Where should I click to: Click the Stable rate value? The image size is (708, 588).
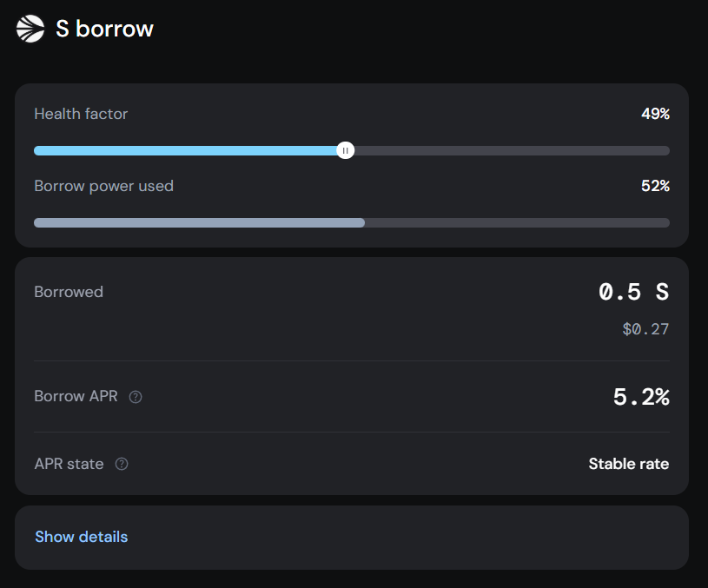[628, 464]
